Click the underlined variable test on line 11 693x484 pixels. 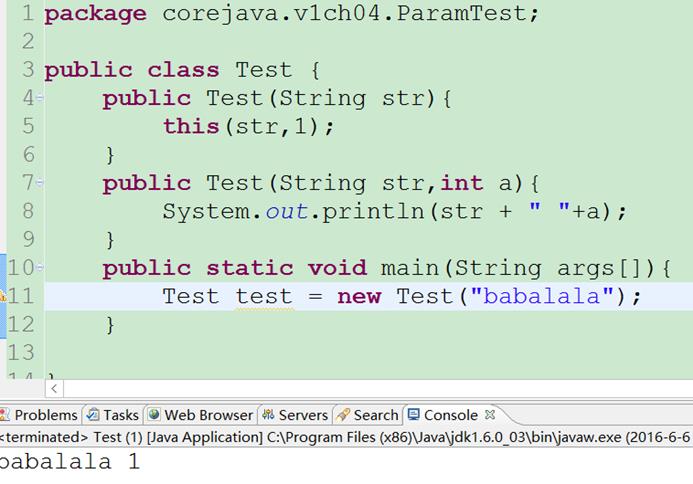pyautogui.click(x=264, y=296)
